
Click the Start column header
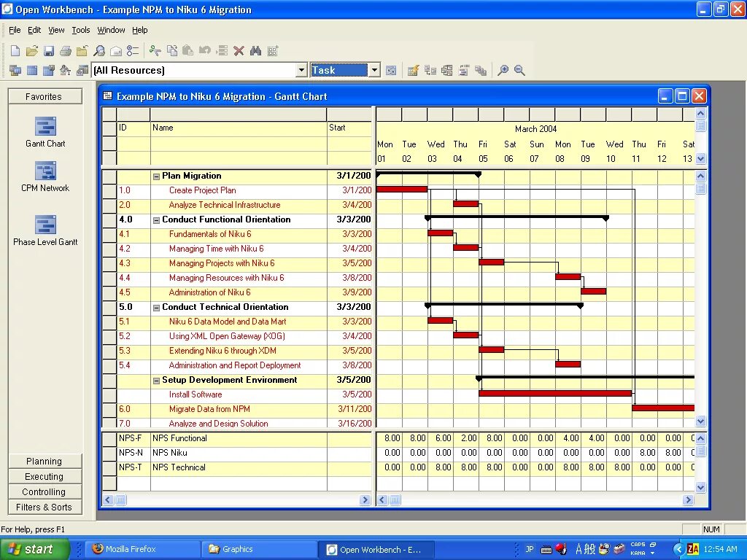pos(349,128)
